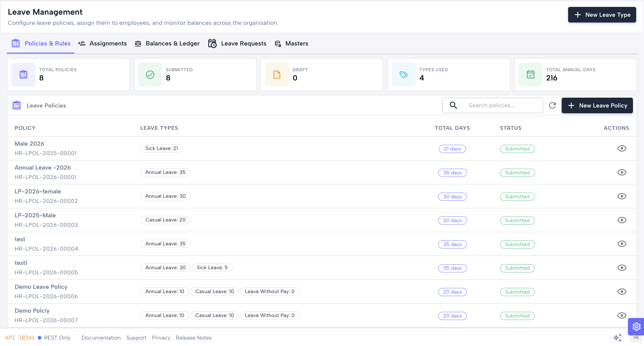This screenshot has height=346, width=644.
Task: Open the Documentation link
Action: (x=101, y=337)
